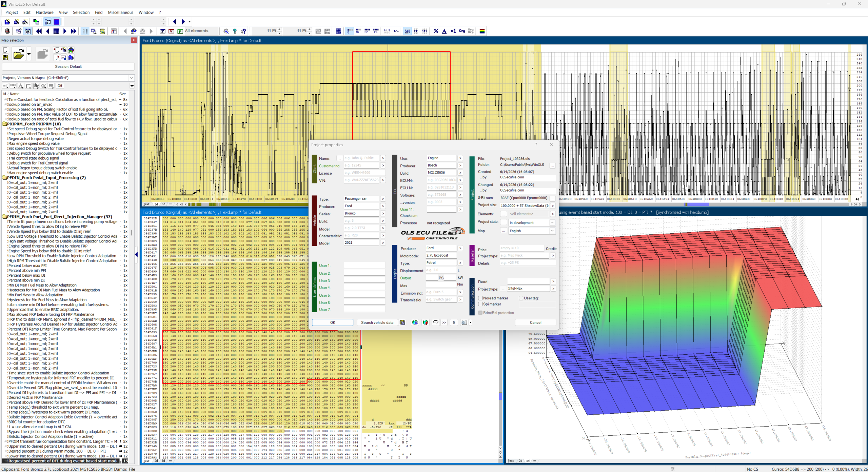Click the globe upload icon in dialog
This screenshot has width=868, height=472.
click(425, 322)
